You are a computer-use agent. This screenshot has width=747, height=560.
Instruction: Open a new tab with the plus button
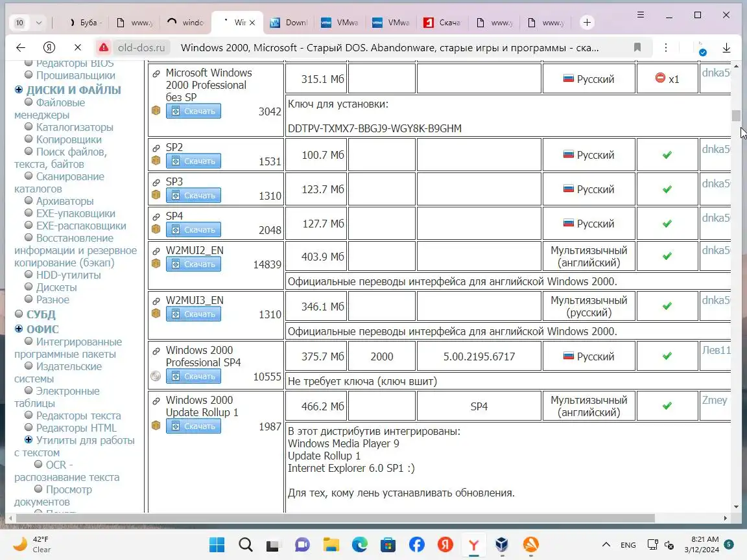587,23
